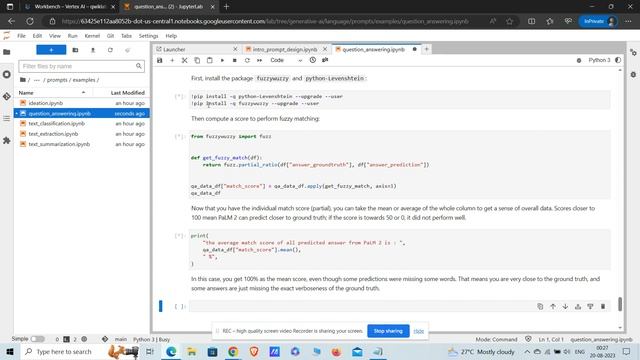This screenshot has height=360, width=640.
Task: Refresh the file list icon
Action: 110,50
